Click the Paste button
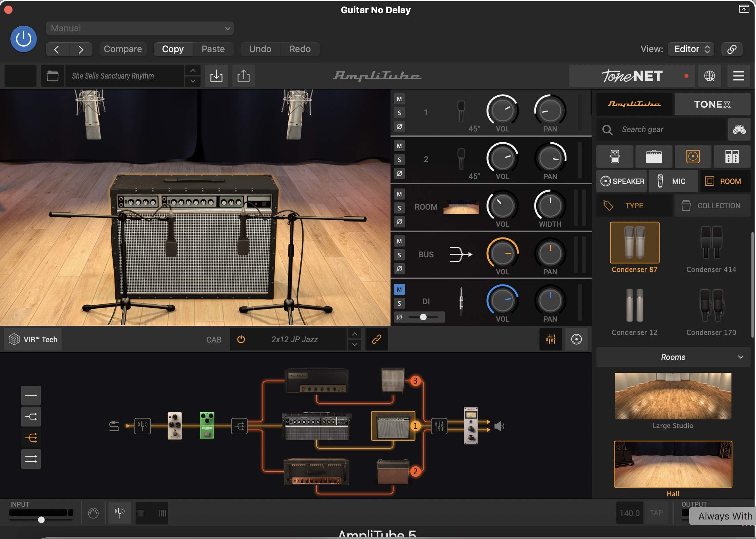Screen dimensions: 756x539 tap(213, 49)
